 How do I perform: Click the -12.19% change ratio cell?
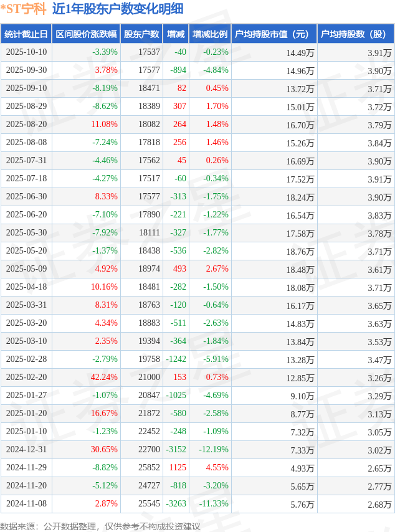tap(214, 450)
